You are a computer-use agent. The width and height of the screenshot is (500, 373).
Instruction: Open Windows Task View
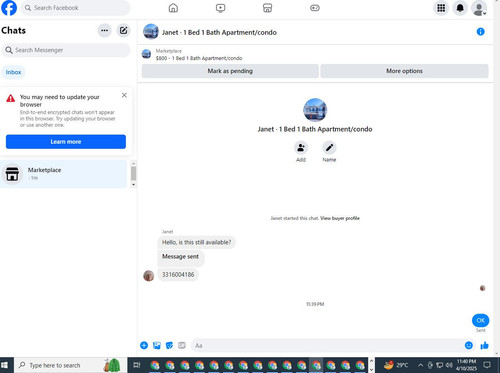point(137,365)
